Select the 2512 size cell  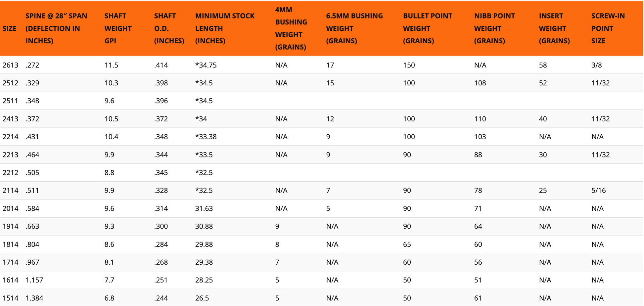tap(10, 83)
